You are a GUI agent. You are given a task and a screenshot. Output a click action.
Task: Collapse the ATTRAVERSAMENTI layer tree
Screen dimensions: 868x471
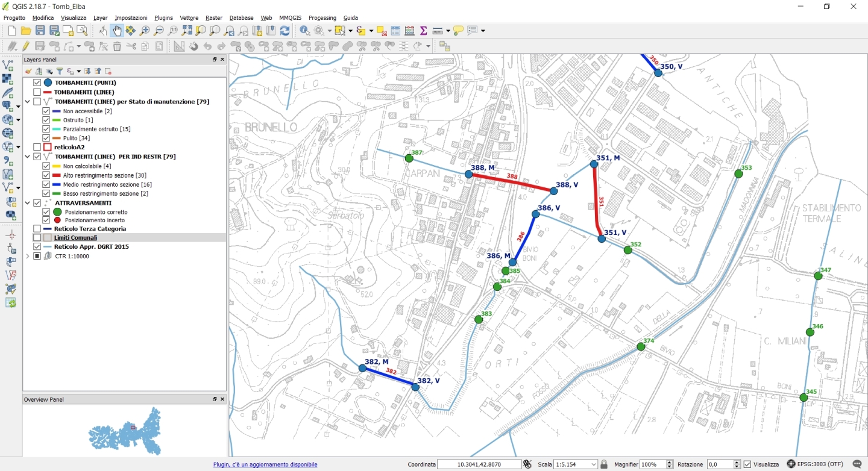pos(28,203)
